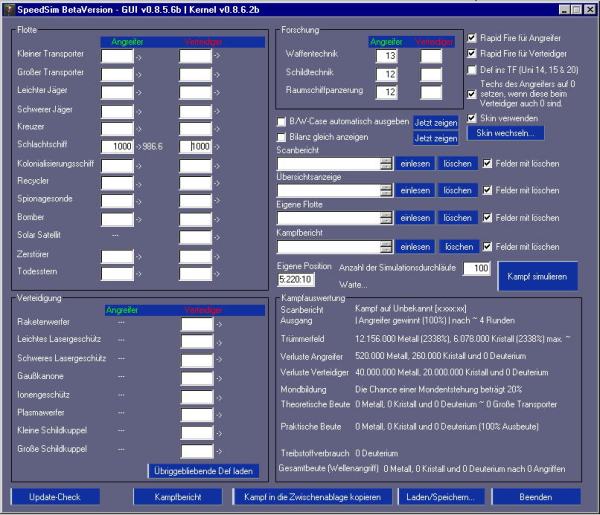Focus the Angreifer Schlachtschiff field
This screenshot has height=515, width=600.
click(x=117, y=147)
